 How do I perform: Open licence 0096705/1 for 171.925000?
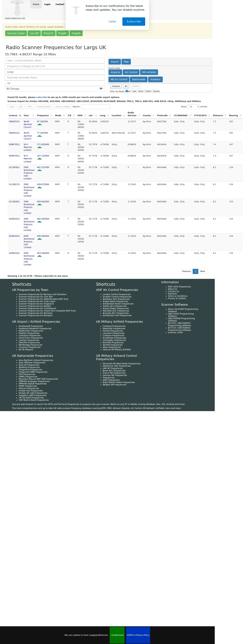coord(14,144)
